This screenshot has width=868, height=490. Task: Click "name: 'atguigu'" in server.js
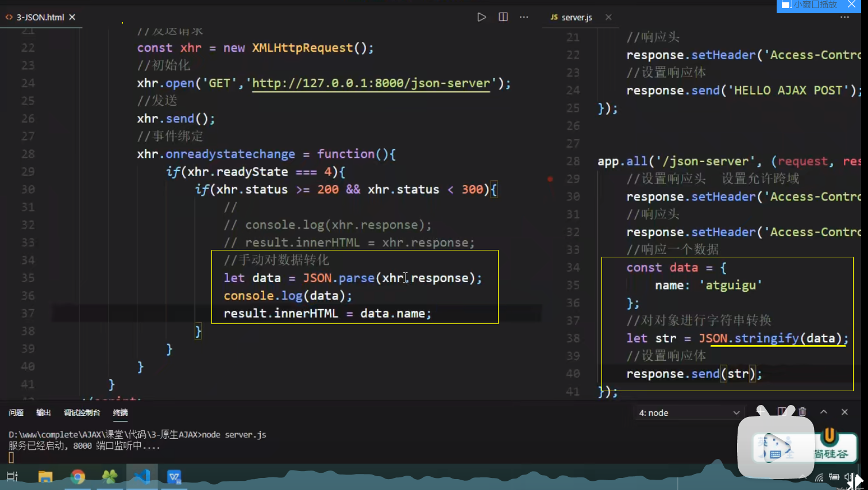tap(708, 285)
